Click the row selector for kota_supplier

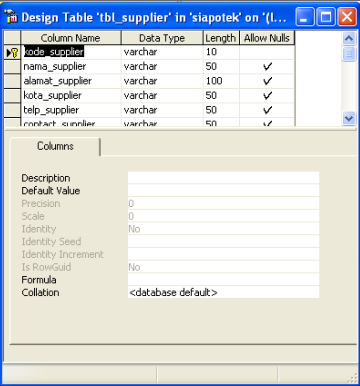pos(12,96)
